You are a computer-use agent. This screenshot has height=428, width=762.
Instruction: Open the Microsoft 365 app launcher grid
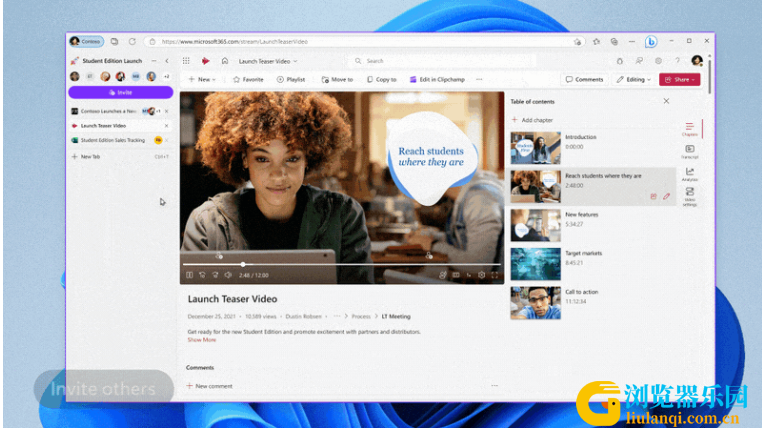[186, 61]
